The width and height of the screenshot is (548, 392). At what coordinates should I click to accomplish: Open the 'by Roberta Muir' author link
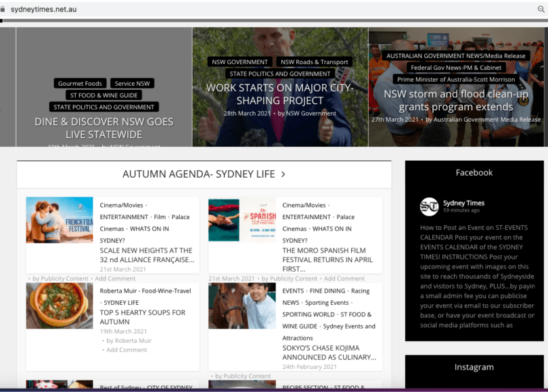[x=129, y=341]
